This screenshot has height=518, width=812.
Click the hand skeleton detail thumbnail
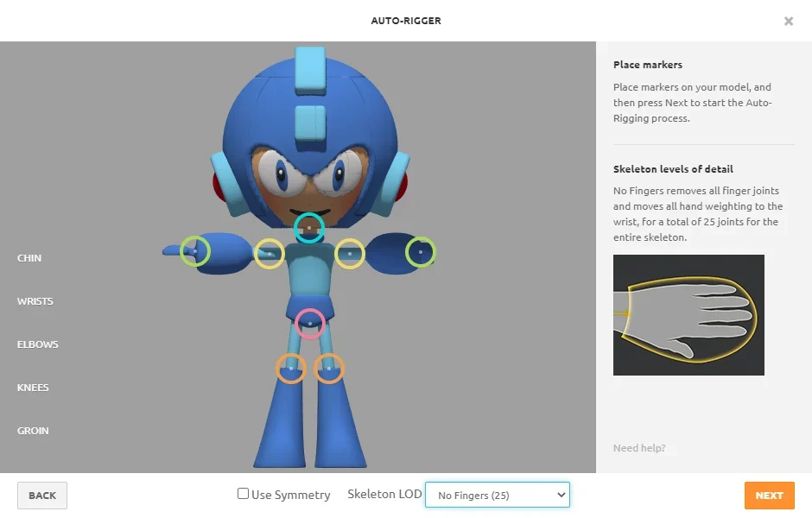click(x=688, y=314)
